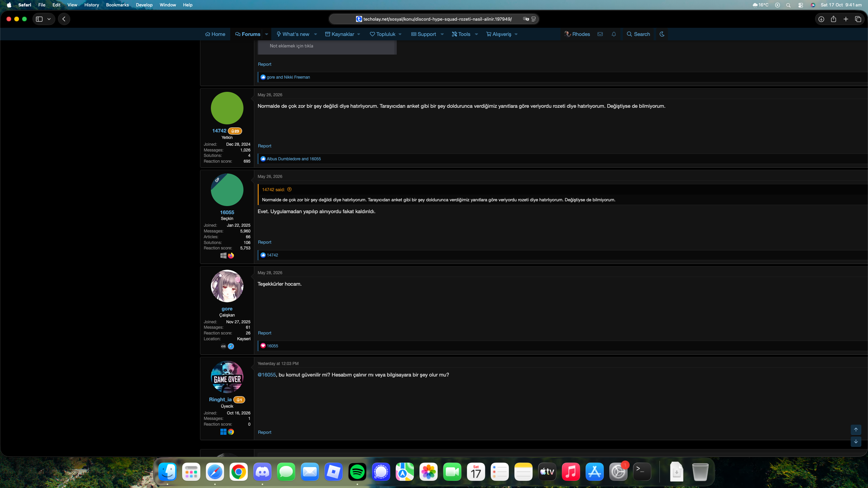The height and width of the screenshot is (488, 868).
Task: Expand sidebar options chevron next to sidebar button
Action: tap(49, 19)
